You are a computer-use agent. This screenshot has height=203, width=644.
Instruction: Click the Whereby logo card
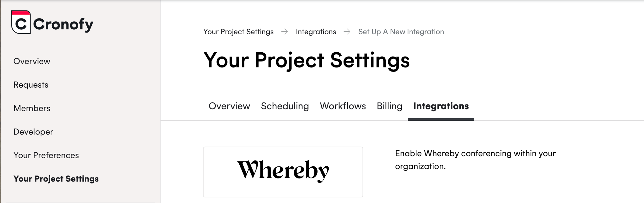283,172
